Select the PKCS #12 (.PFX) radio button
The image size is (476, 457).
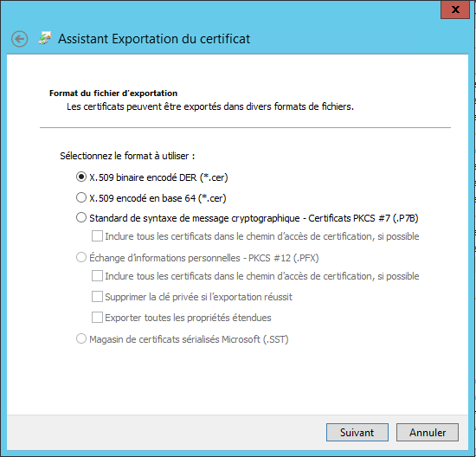[x=81, y=258]
